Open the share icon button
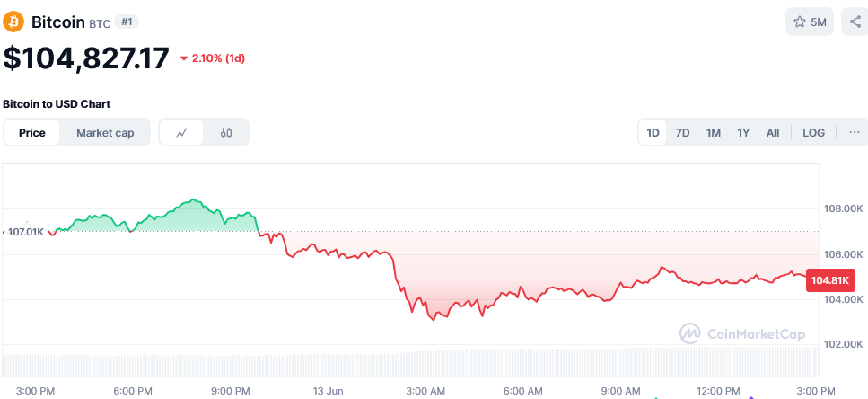868x399 pixels. 855,22
